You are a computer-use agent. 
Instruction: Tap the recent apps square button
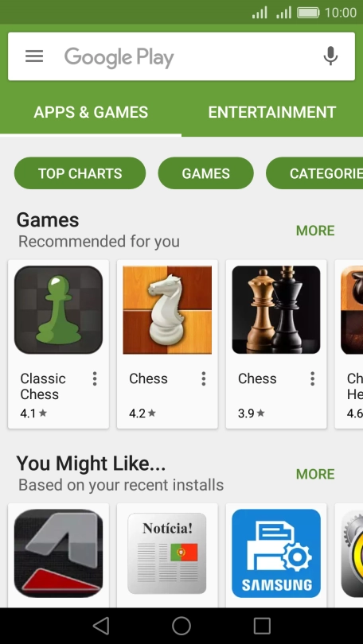[262, 626]
